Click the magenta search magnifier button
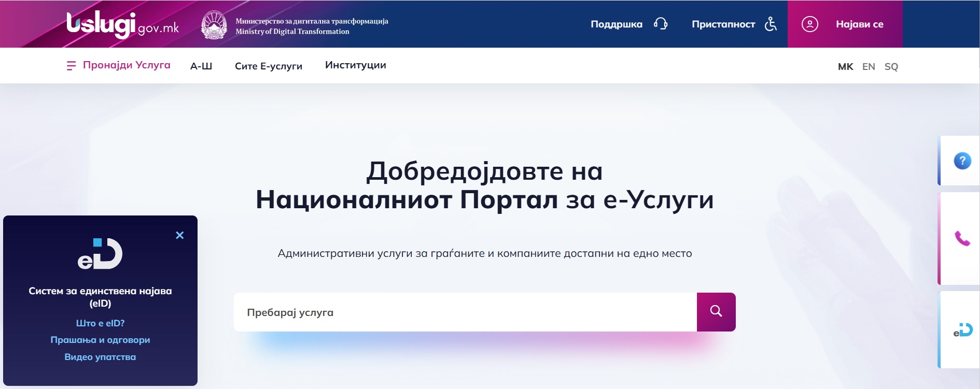The image size is (980, 389). pyautogui.click(x=716, y=311)
